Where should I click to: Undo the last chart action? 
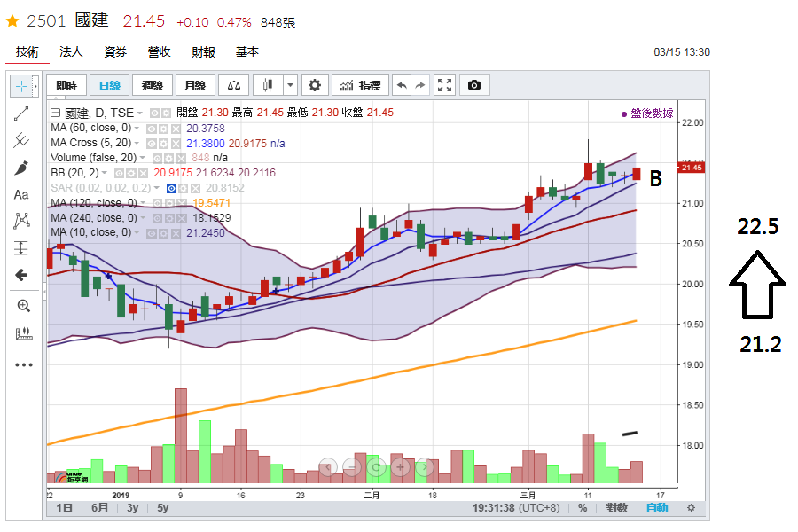[x=402, y=85]
